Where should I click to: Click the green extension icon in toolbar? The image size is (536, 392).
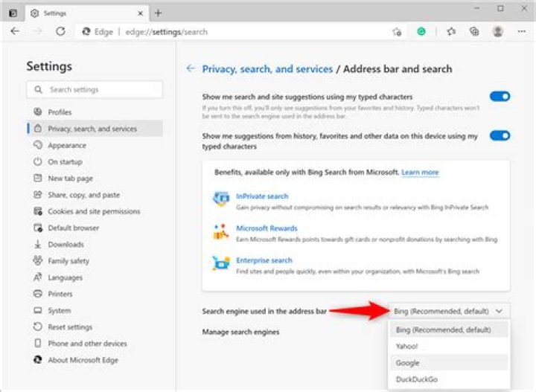point(421,31)
